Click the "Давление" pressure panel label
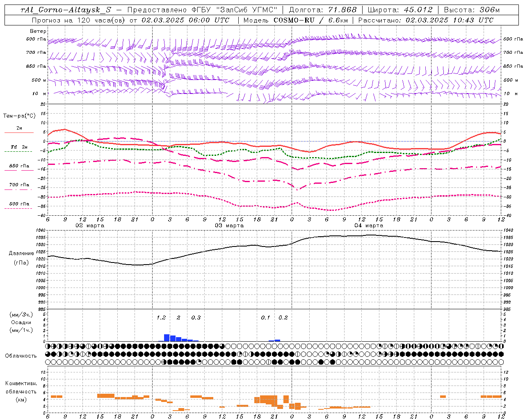The height and width of the screenshot is (420, 525). click(21, 253)
